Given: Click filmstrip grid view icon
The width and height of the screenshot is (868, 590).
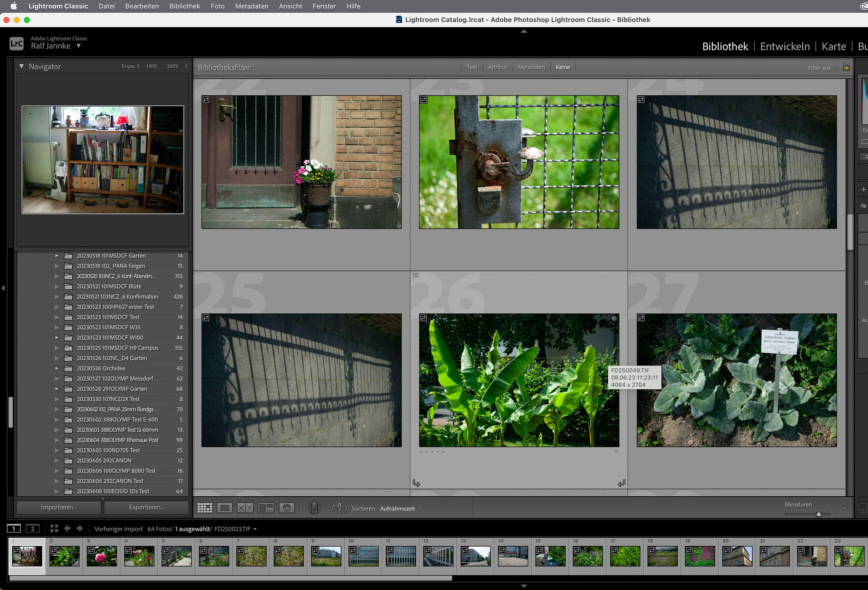Looking at the screenshot, I should pyautogui.click(x=54, y=529).
